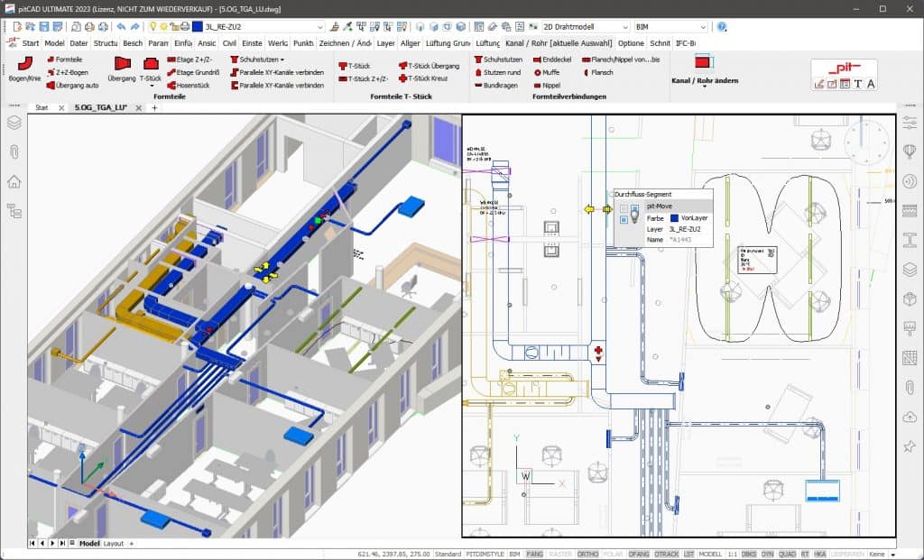Click the Nippel tool
The image size is (924, 560).
547,86
